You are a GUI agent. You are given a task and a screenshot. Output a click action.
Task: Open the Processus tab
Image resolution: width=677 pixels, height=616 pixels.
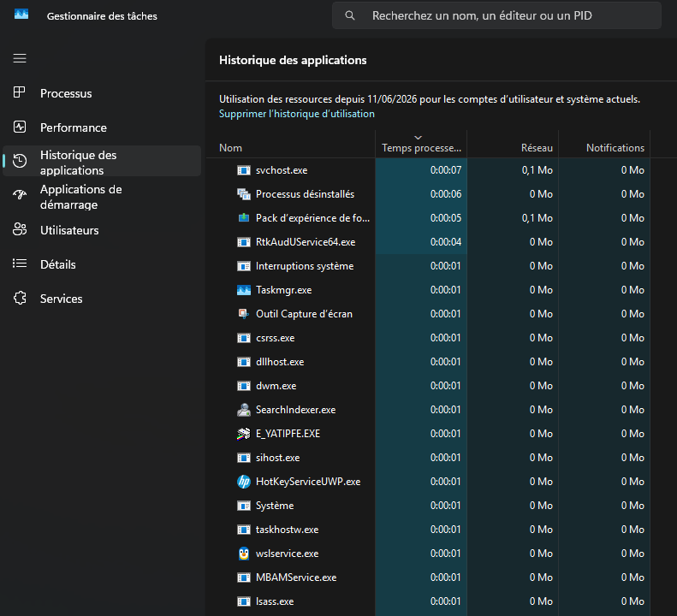pos(102,93)
